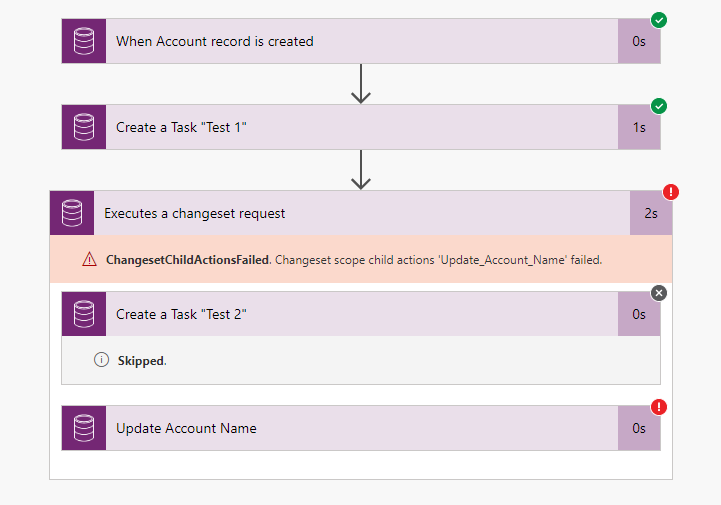The image size is (721, 505).
Task: Click the info icon beside Skipped
Action: point(101,360)
